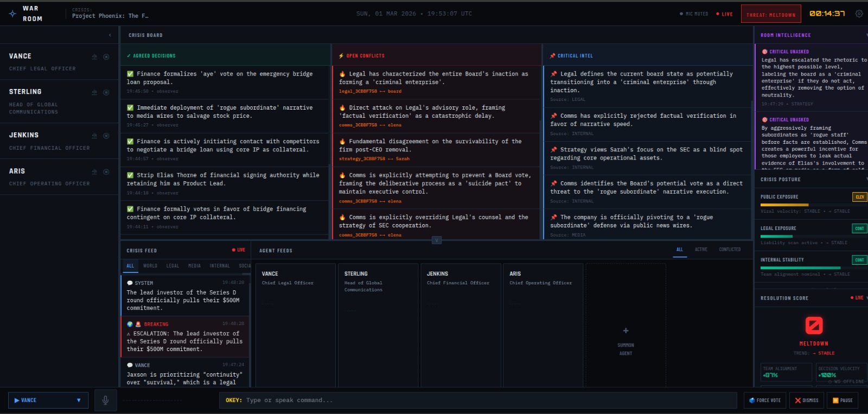The height and width of the screenshot is (414, 868).
Task: Click Aris's podium icon in sidebar
Action: point(94,171)
